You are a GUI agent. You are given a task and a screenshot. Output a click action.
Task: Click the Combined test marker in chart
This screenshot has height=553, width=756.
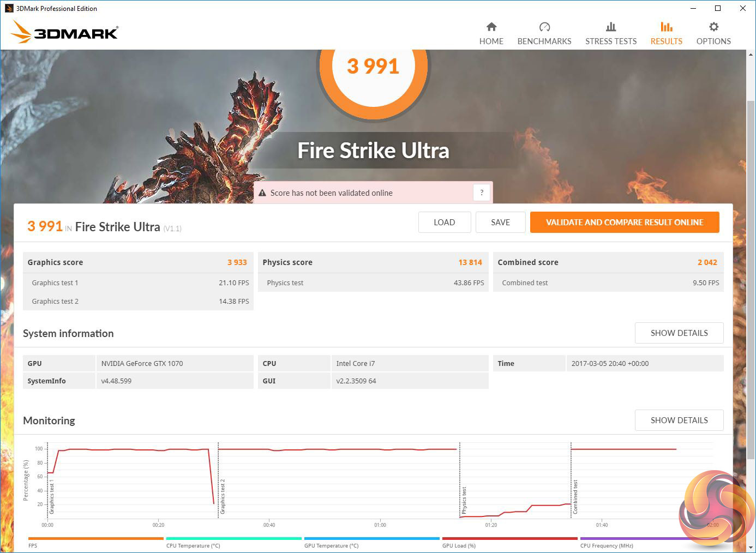575,497
